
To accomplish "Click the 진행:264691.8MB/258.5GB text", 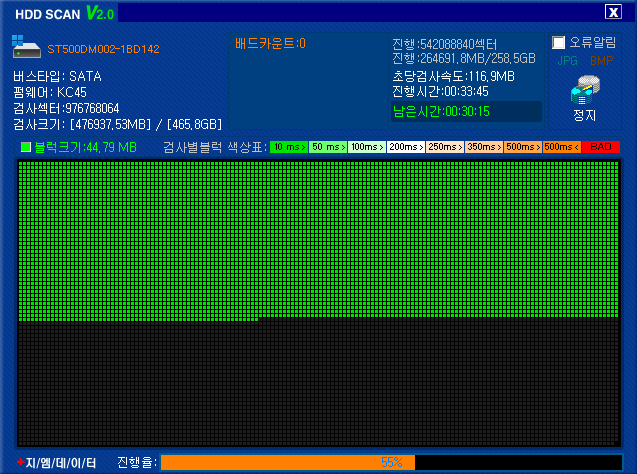I will (464, 58).
